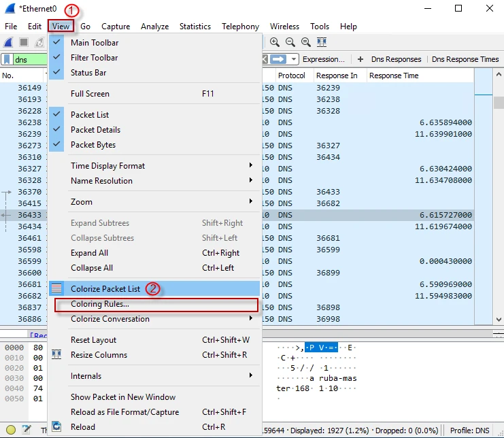Screen dimensions: 504x438
Task: Open the Statistics menu
Action: [195, 27]
